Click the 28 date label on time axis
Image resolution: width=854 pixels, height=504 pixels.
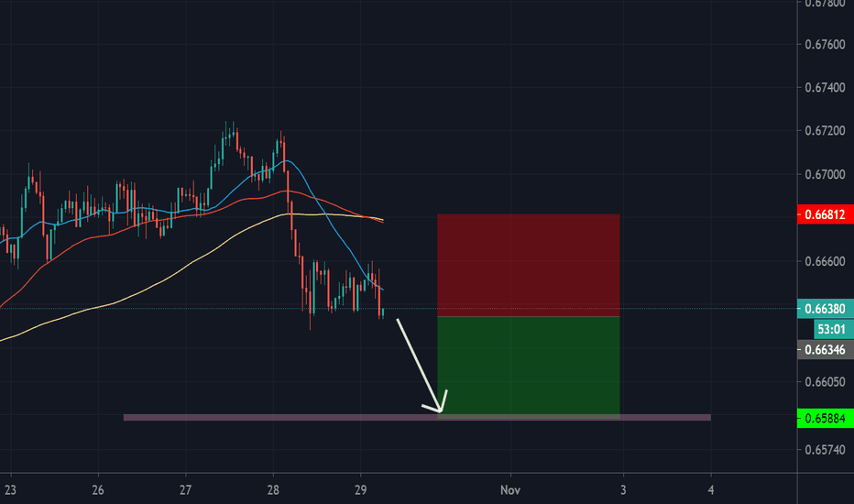(273, 490)
